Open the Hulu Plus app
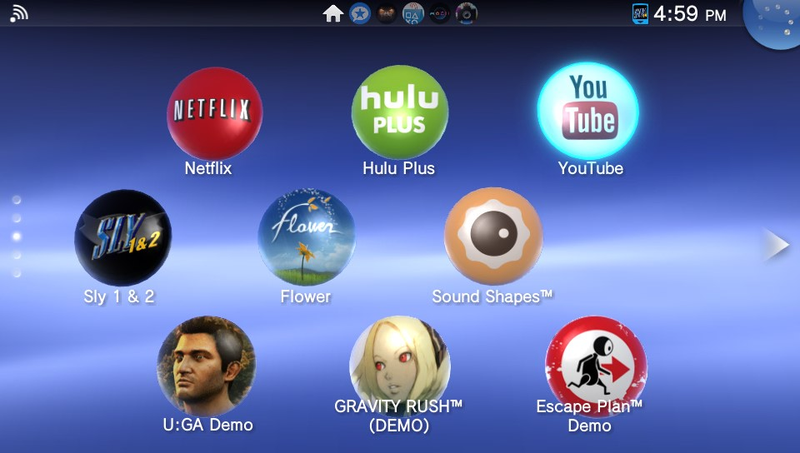800x453 pixels. pyautogui.click(x=399, y=112)
